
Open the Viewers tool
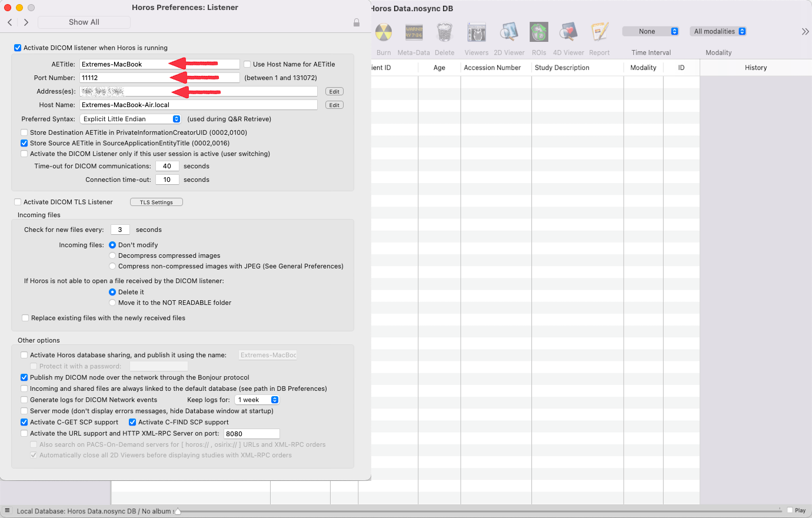pyautogui.click(x=477, y=32)
